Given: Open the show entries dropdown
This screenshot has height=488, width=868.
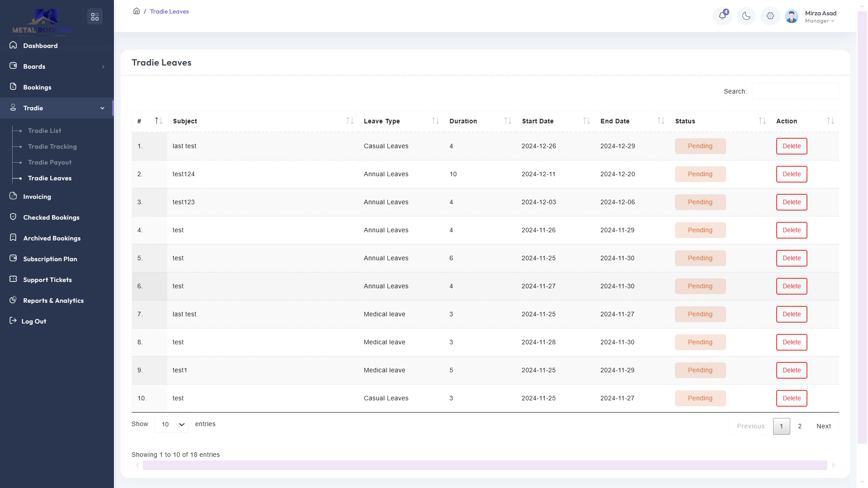Looking at the screenshot, I should [172, 424].
